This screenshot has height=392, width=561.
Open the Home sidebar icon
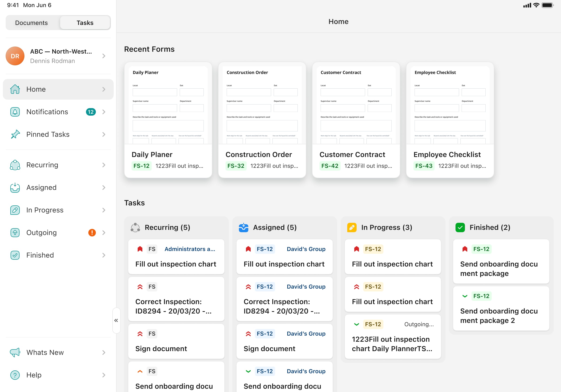click(15, 89)
